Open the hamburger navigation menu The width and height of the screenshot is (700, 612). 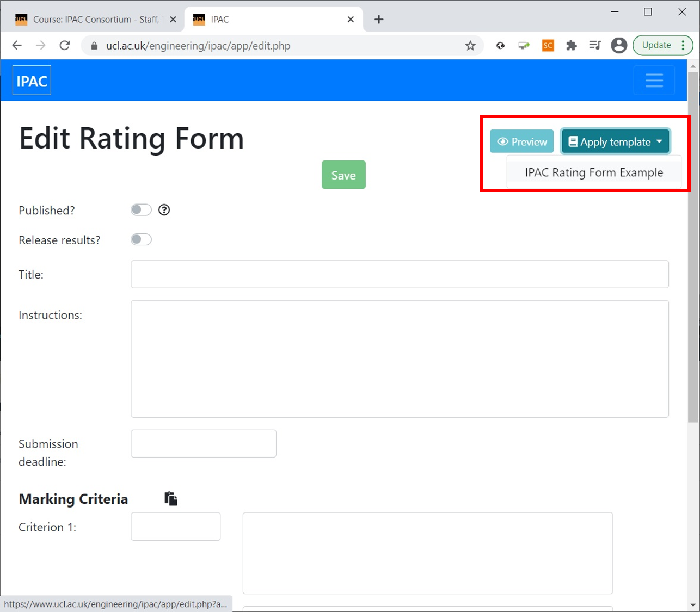pyautogui.click(x=654, y=81)
